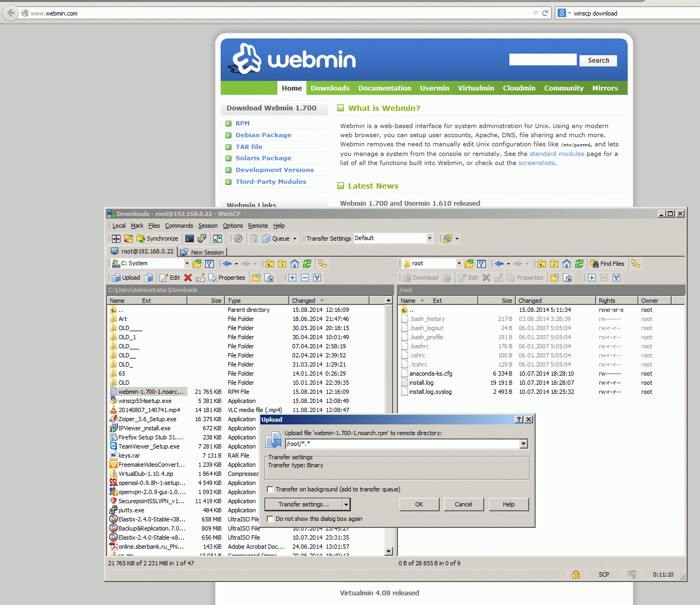Open the Transfer Settings Default dropdown

[430, 238]
